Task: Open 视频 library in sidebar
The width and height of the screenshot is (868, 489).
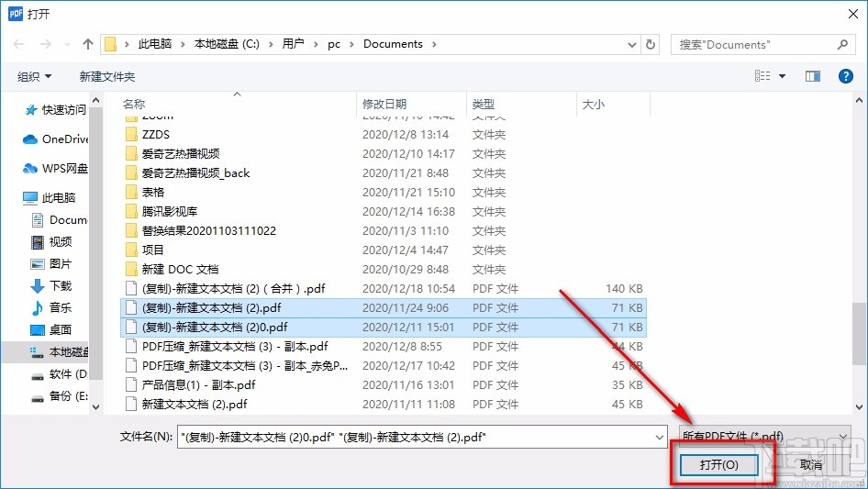Action: (x=51, y=241)
